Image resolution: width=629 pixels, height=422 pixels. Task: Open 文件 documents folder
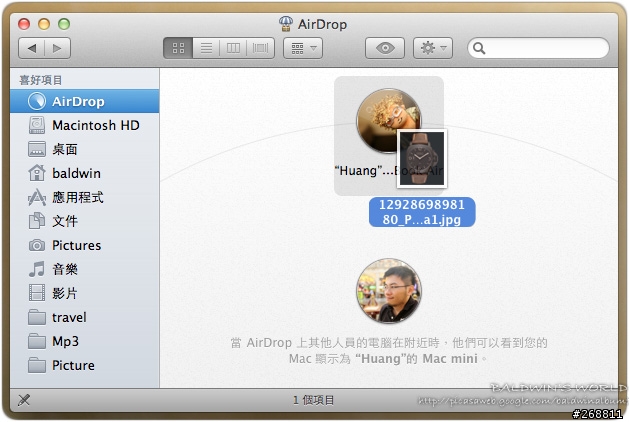[x=85, y=221]
